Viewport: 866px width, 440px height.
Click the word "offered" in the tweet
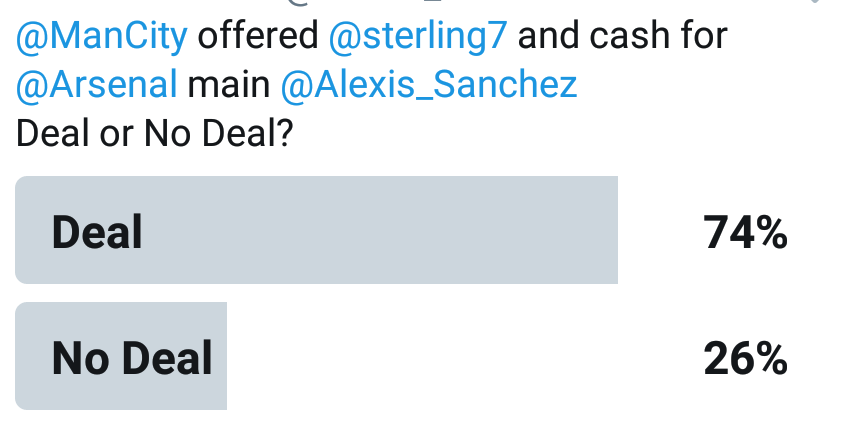point(258,36)
